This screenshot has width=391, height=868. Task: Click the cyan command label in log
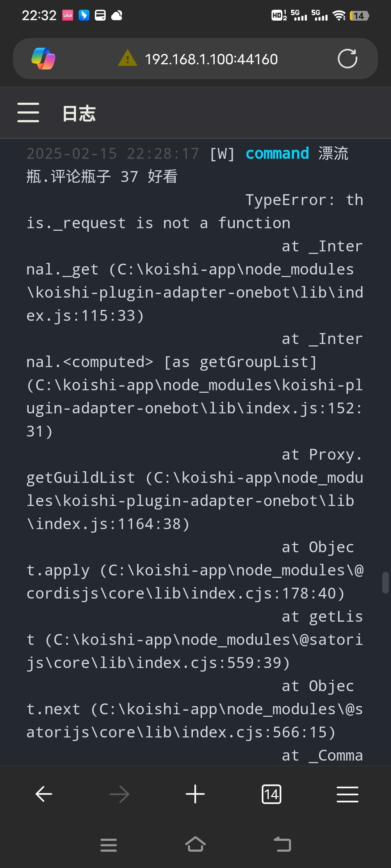coord(277,153)
